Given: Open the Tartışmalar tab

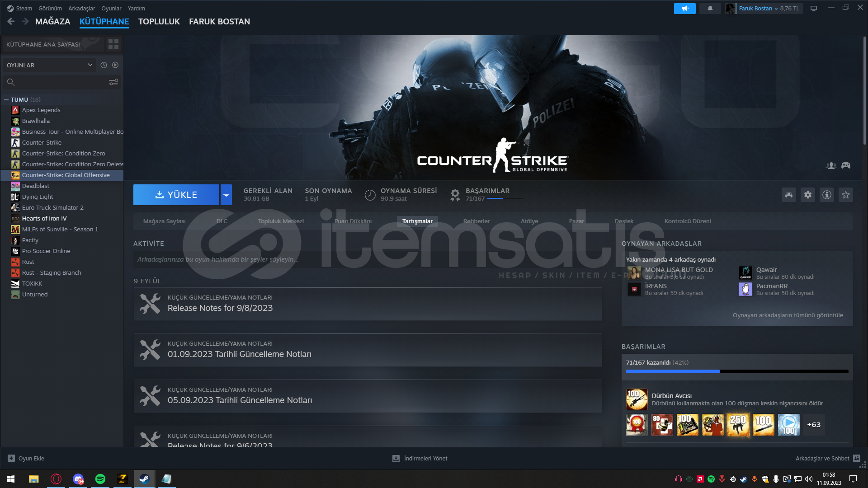Looking at the screenshot, I should [x=417, y=221].
